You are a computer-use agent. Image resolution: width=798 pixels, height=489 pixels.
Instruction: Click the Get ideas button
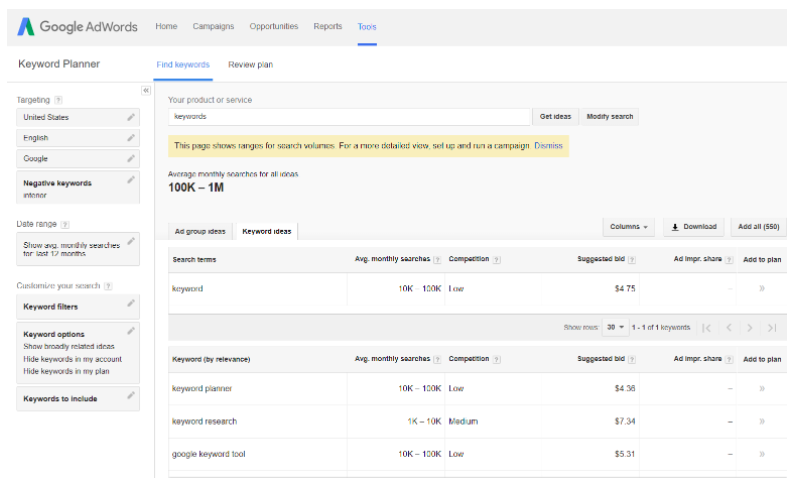(x=555, y=117)
